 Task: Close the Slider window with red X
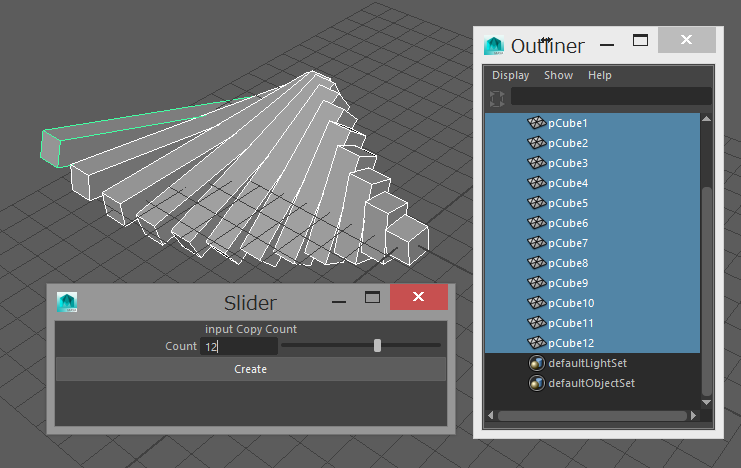tap(419, 297)
